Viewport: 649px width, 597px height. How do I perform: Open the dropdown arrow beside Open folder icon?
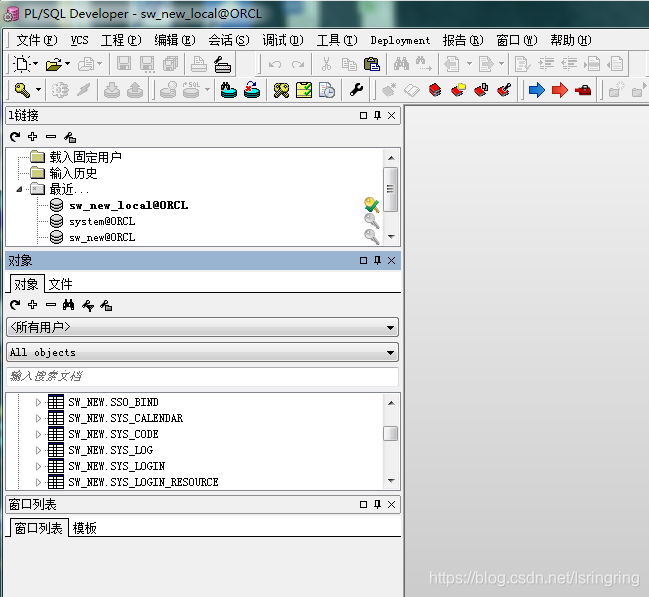click(x=67, y=64)
